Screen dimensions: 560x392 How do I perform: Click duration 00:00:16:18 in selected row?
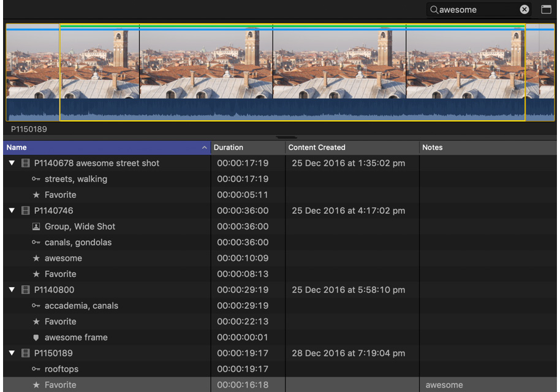click(x=243, y=385)
